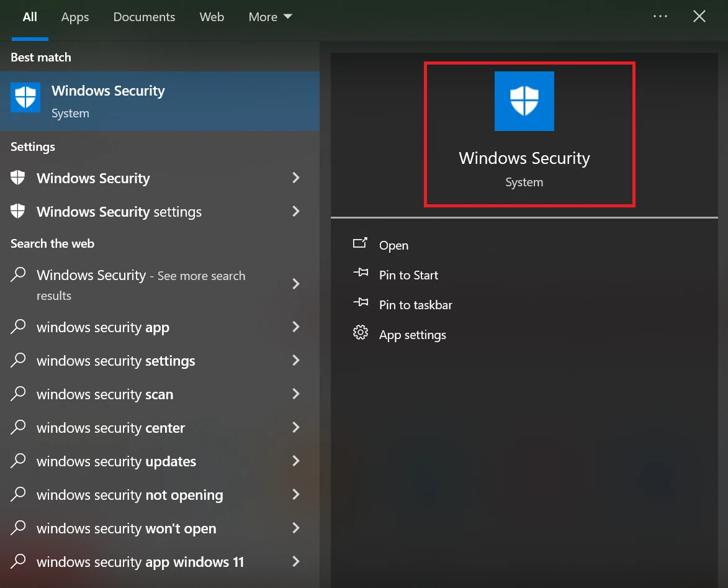Click shield icon beside Windows Security settings
Viewport: 728px width, 588px height.
coord(17,211)
